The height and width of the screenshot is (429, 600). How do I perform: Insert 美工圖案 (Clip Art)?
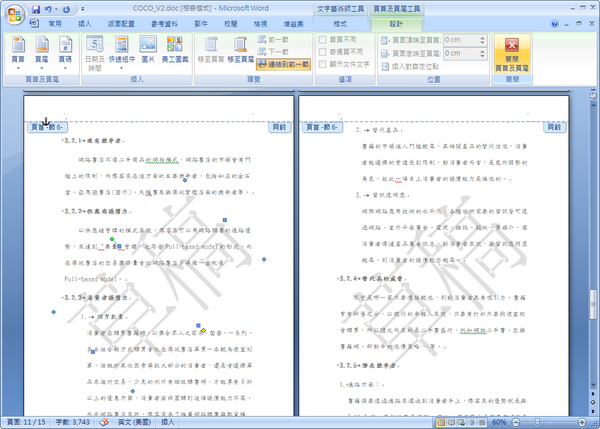tap(174, 49)
